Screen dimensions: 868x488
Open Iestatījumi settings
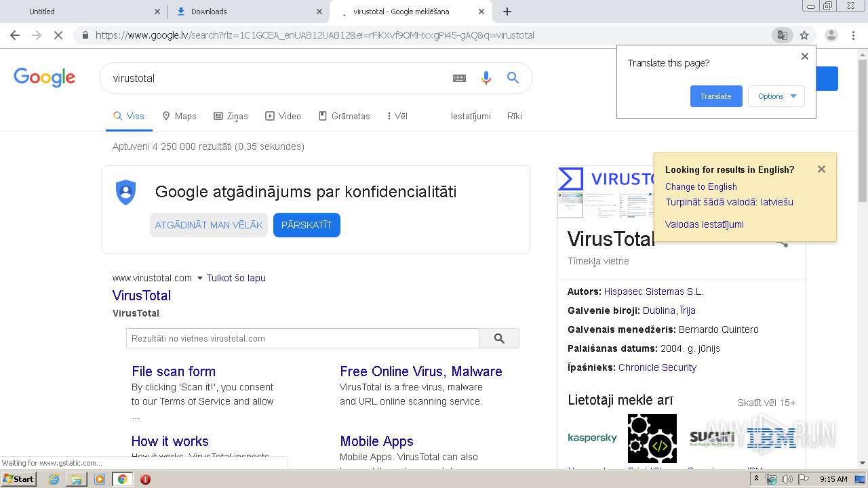[x=471, y=116]
